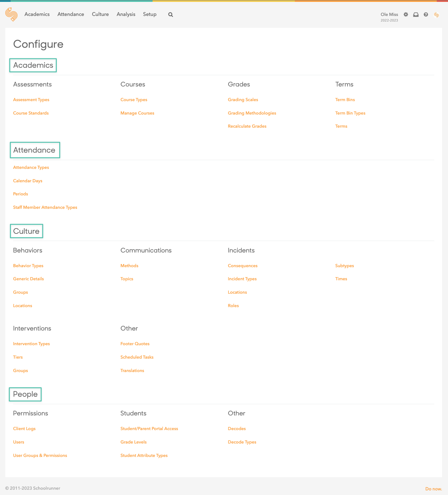Open User Groups & Permissions
Image resolution: width=448 pixels, height=495 pixels.
coord(40,456)
